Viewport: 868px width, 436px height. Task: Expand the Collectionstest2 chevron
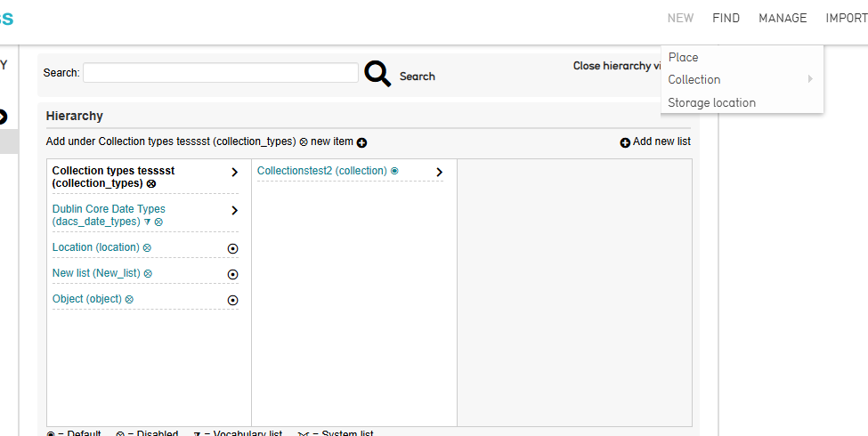pos(439,173)
